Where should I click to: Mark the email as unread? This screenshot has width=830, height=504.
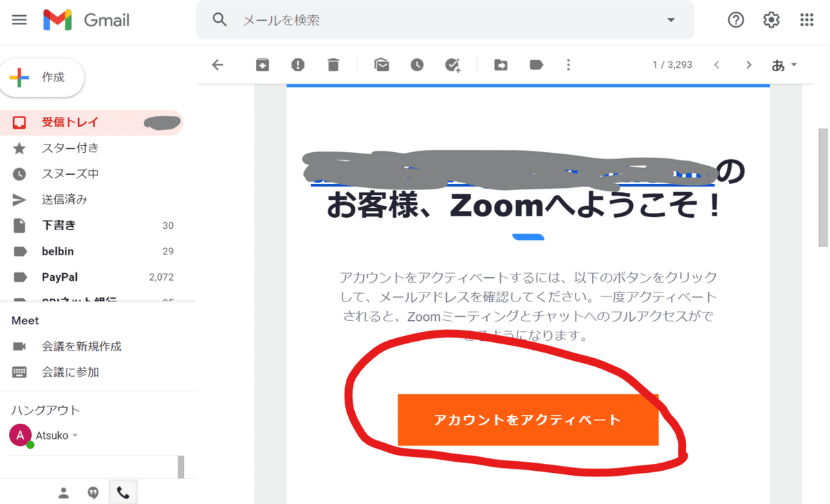pyautogui.click(x=381, y=64)
